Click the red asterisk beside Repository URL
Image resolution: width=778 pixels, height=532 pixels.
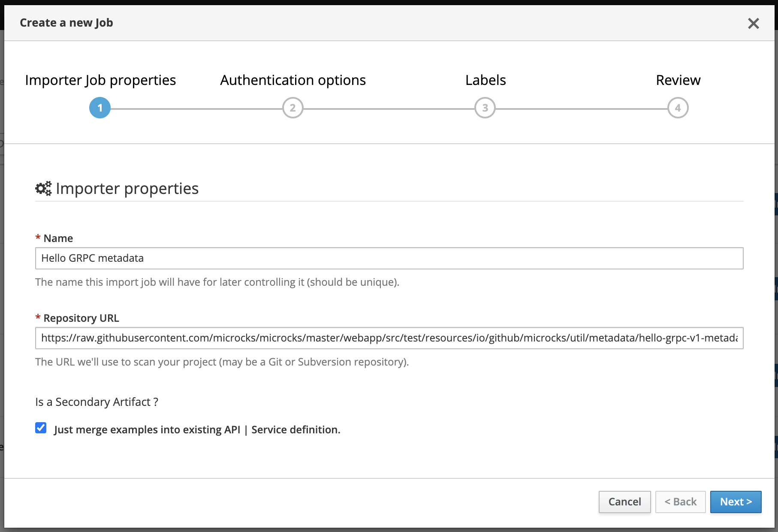point(38,318)
